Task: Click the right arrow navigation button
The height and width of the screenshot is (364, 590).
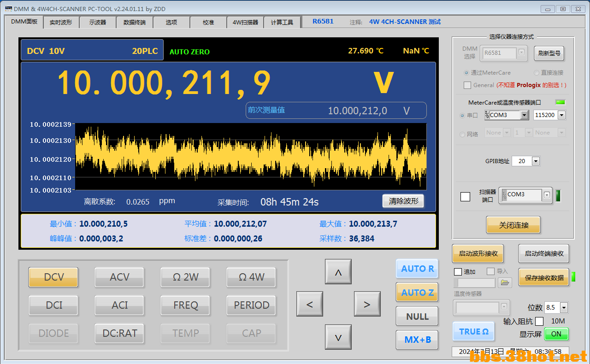Action: tap(367, 304)
